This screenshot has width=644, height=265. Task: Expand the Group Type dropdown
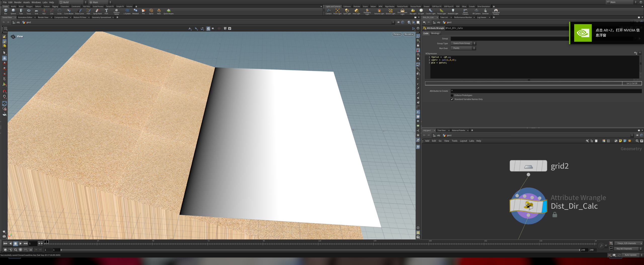coord(463,43)
